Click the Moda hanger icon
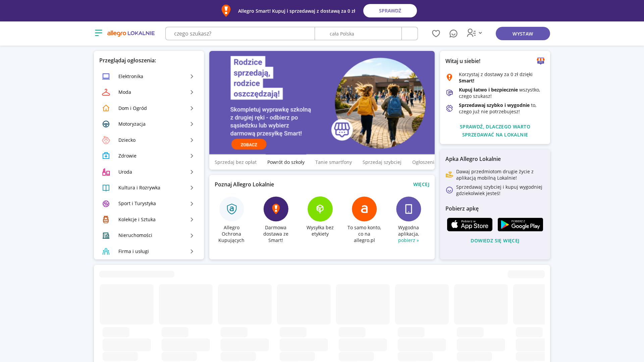The height and width of the screenshot is (362, 644). point(106,92)
